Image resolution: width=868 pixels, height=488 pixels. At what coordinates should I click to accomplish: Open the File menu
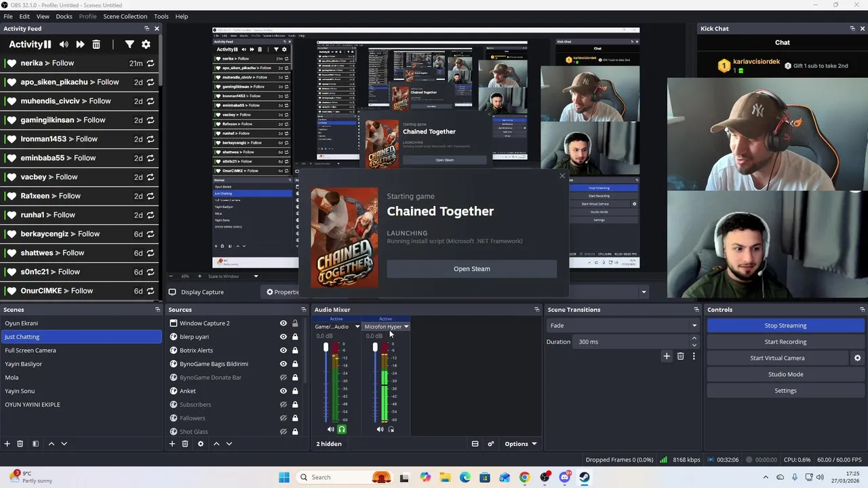[x=8, y=16]
